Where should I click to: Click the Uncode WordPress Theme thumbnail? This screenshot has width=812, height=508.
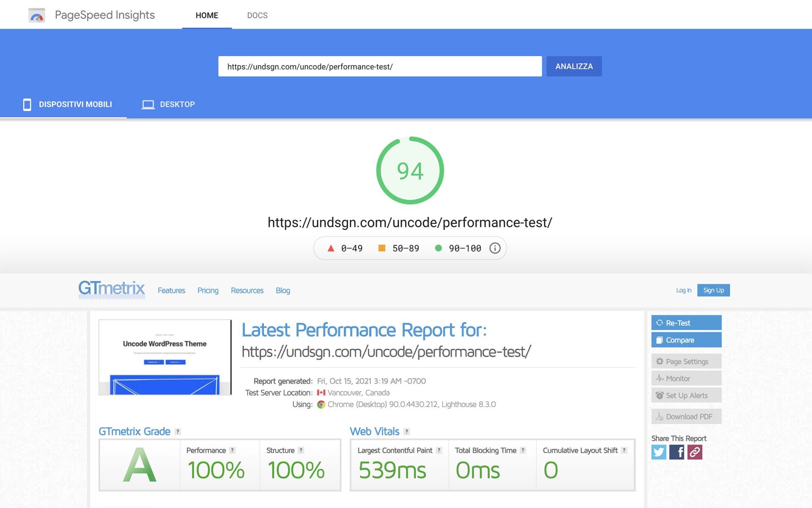point(165,357)
